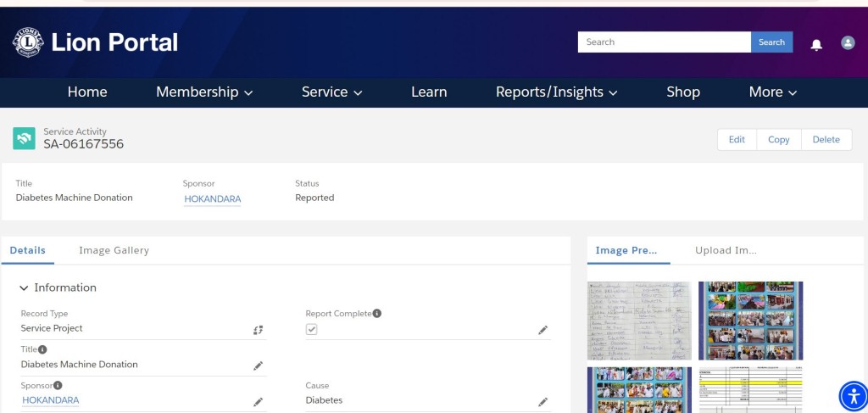Expand the More menu
The image size is (868, 413).
tap(773, 92)
